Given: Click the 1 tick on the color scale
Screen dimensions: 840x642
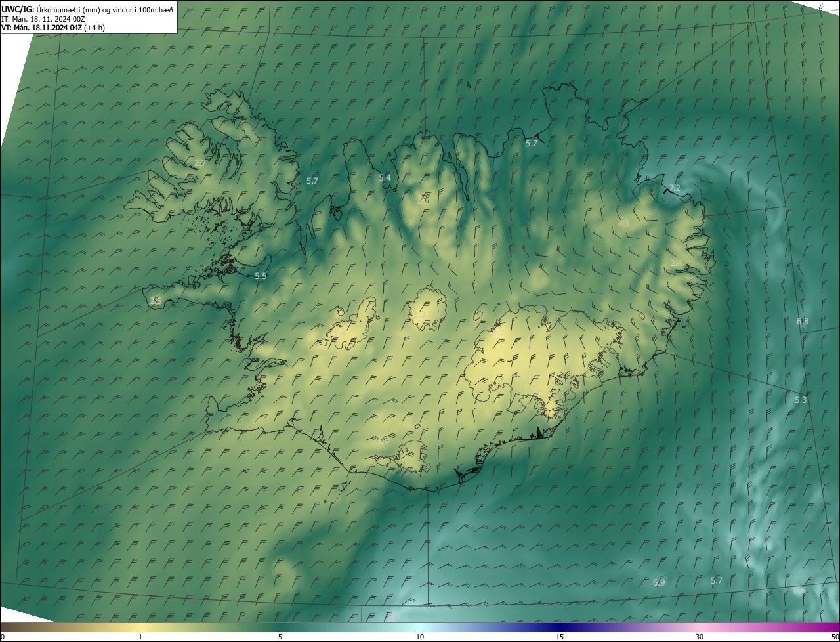Looking at the screenshot, I should 140,637.
